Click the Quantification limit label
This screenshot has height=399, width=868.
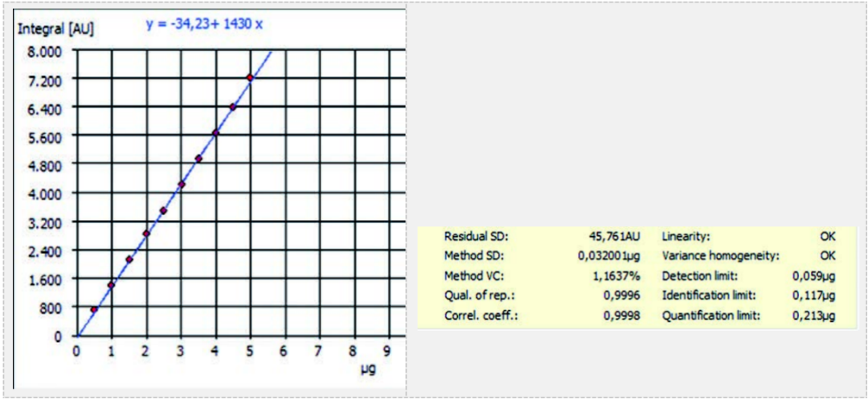(711, 316)
